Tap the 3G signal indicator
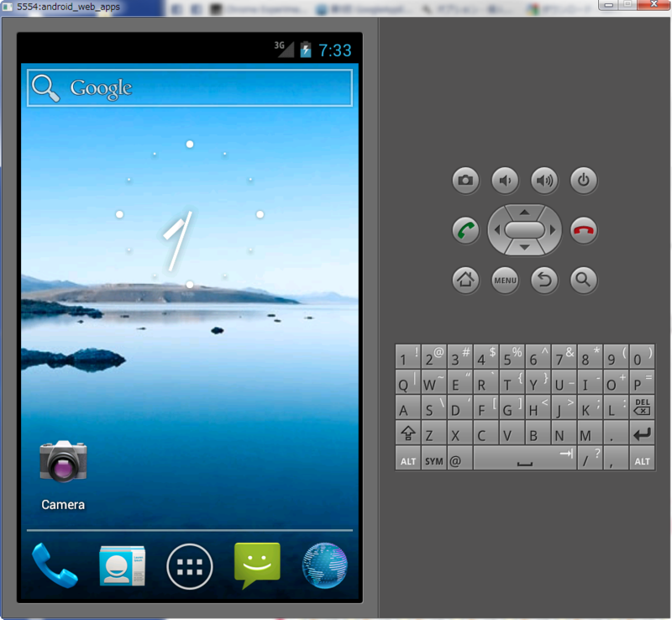Viewport: 672px width, 620px height. click(284, 49)
